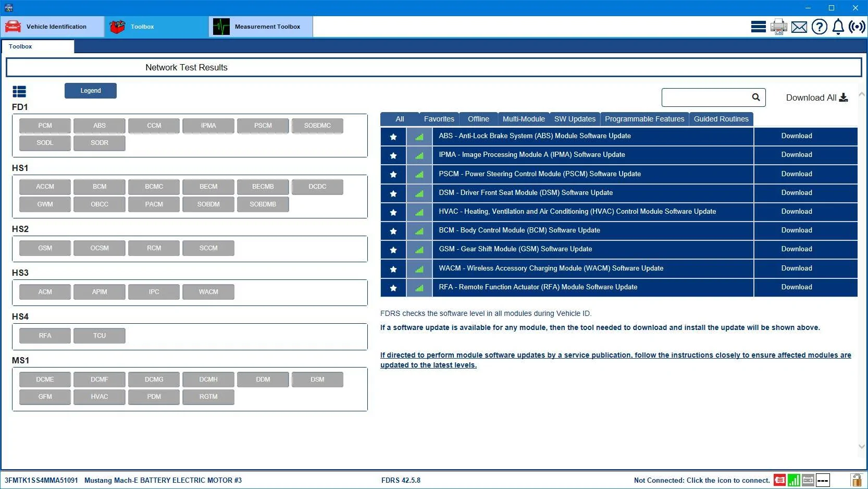The width and height of the screenshot is (868, 489).
Task: Click the gray battery status icon
Action: [808, 480]
